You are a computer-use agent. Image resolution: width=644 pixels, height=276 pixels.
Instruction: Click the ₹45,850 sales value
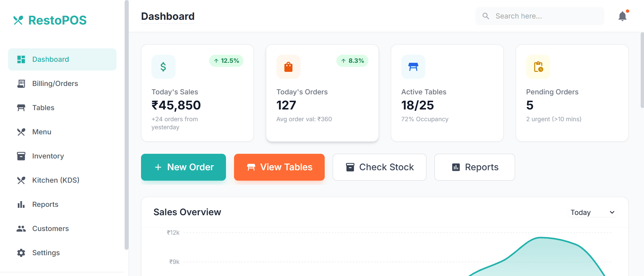(176, 105)
